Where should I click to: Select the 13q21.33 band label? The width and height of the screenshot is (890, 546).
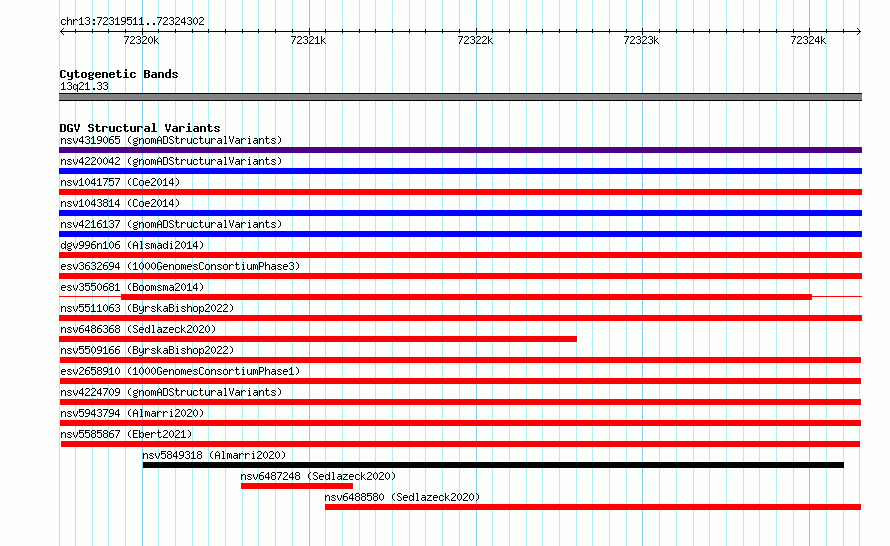84,86
